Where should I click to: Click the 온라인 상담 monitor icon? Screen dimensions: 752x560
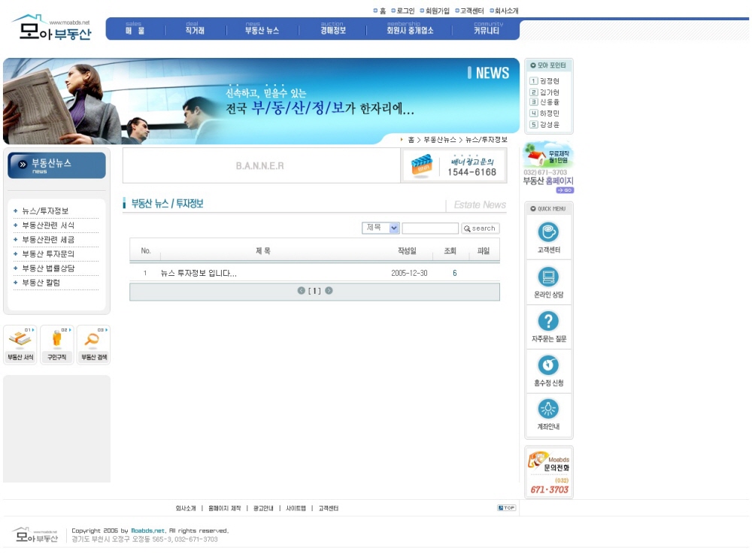coord(548,277)
